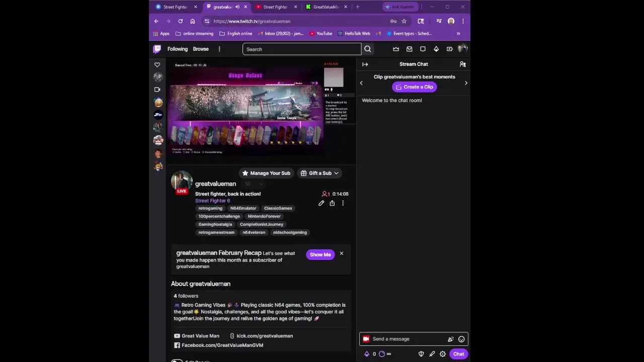This screenshot has height=362, width=644.
Task: Go to next chat banner arrow
Action: tap(466, 83)
